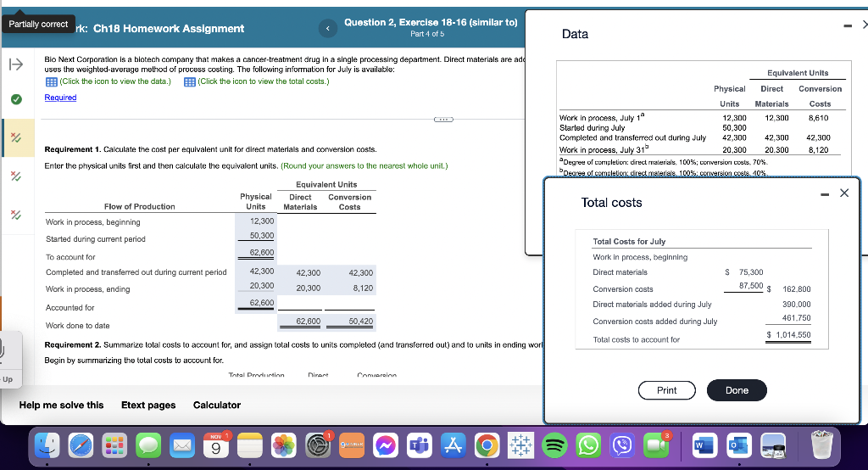The width and height of the screenshot is (868, 470).
Task: Open System Preferences from the Dock
Action: point(318,445)
